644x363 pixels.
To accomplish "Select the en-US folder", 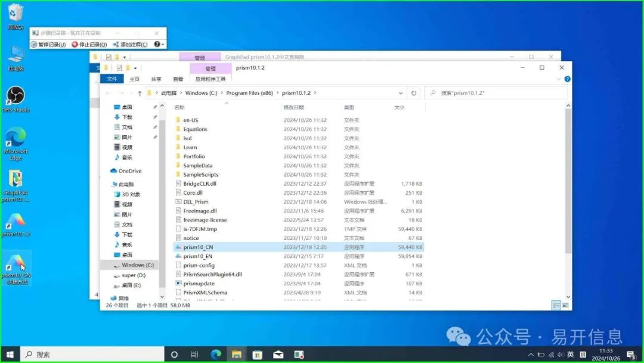I will coord(191,120).
